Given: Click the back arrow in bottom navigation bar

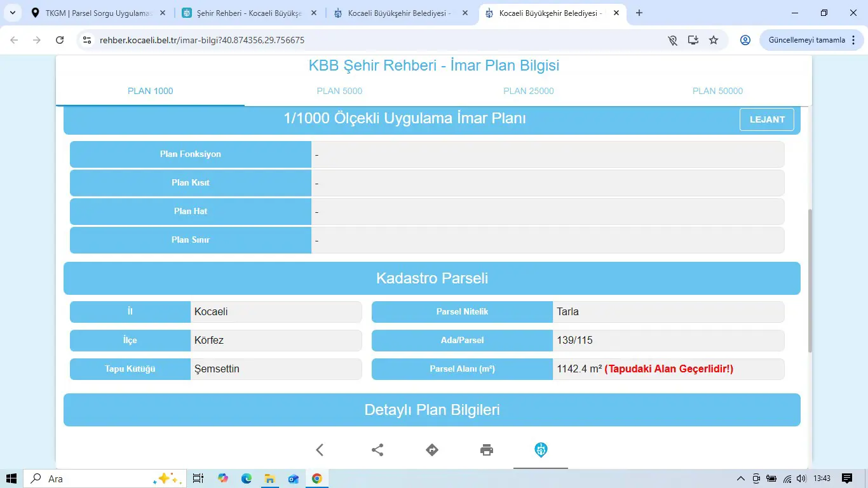Looking at the screenshot, I should (320, 450).
